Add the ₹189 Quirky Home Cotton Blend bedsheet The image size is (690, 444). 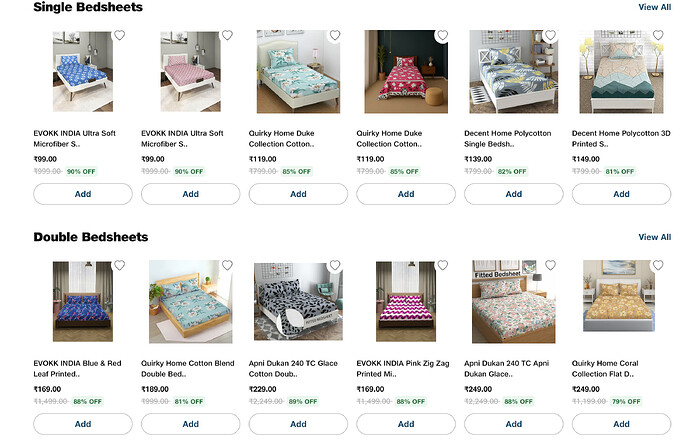point(190,424)
